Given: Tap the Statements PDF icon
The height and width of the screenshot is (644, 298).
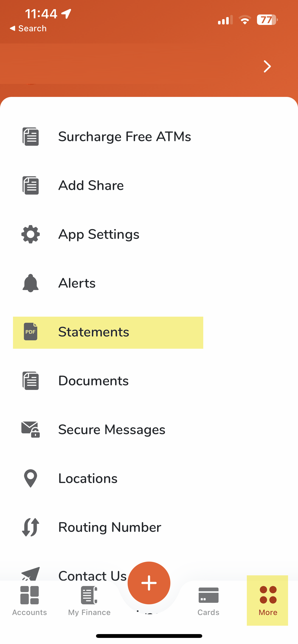Looking at the screenshot, I should pyautogui.click(x=31, y=332).
